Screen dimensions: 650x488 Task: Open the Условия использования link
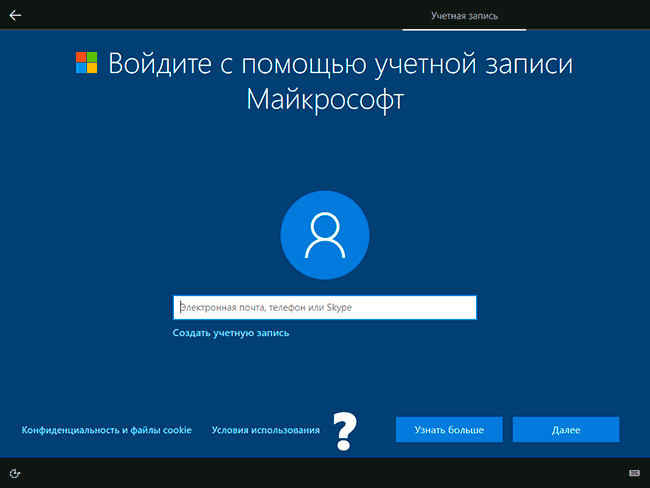click(x=266, y=430)
